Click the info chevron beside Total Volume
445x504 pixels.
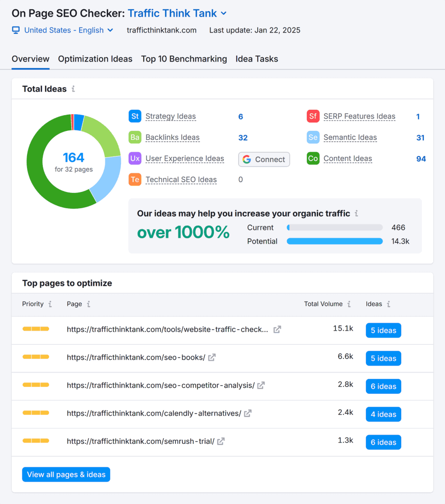349,304
